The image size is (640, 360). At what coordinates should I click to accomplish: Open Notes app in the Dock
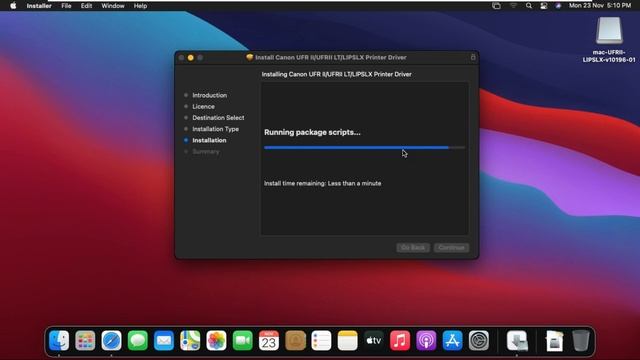pos(347,340)
